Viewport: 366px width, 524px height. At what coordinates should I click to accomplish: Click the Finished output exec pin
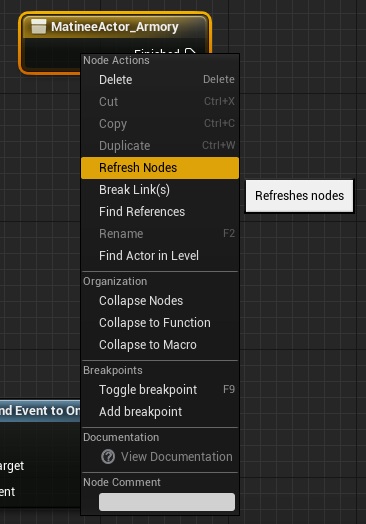(190, 52)
